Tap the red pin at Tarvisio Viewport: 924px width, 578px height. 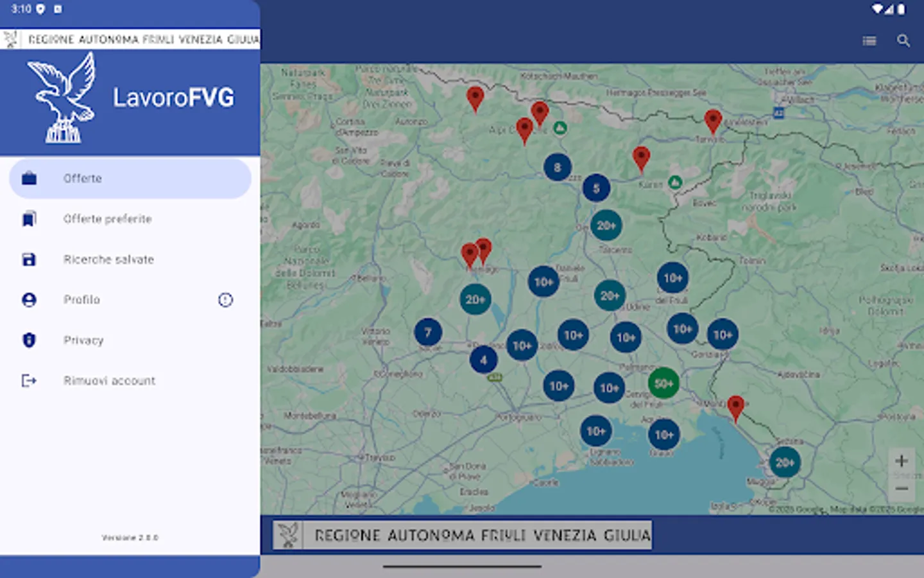[x=713, y=122]
